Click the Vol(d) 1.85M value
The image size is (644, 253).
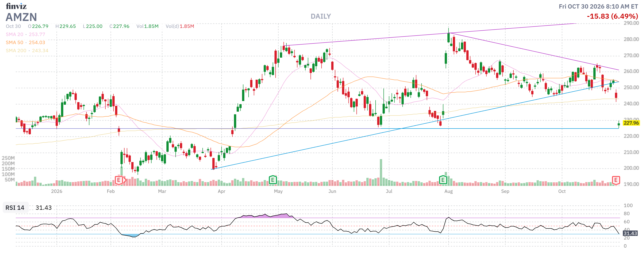tap(187, 26)
